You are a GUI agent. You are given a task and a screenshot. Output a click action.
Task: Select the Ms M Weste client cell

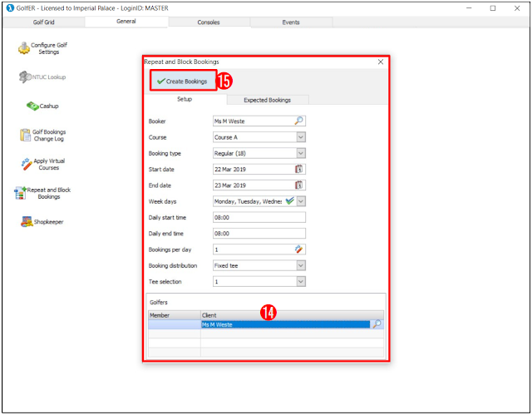(285, 324)
